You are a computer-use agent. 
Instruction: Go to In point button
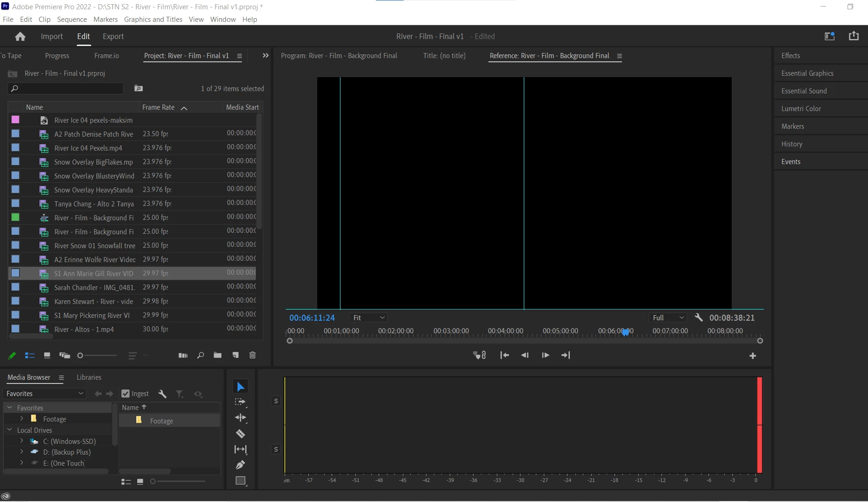[504, 355]
